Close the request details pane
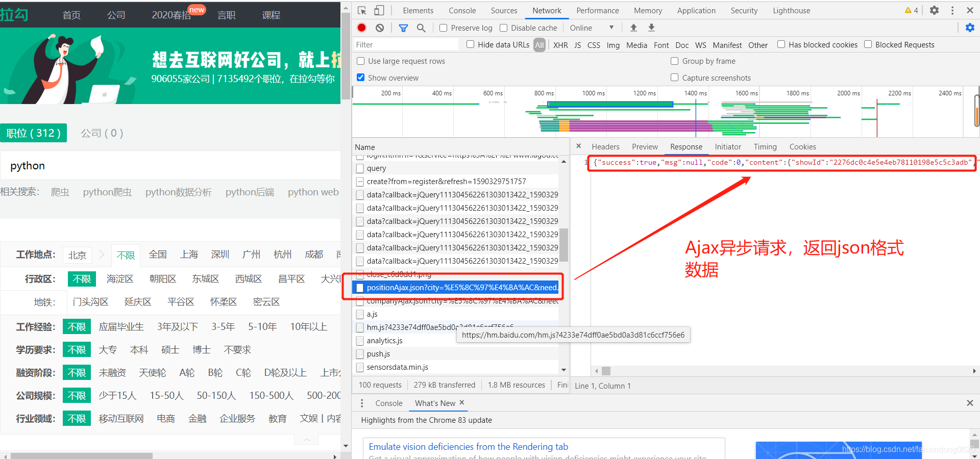 pos(578,146)
